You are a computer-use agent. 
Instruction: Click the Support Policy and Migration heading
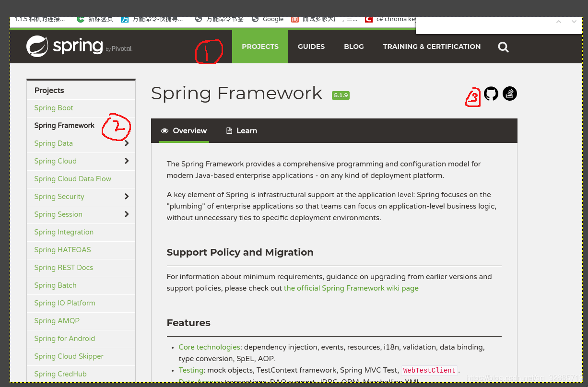[240, 252]
